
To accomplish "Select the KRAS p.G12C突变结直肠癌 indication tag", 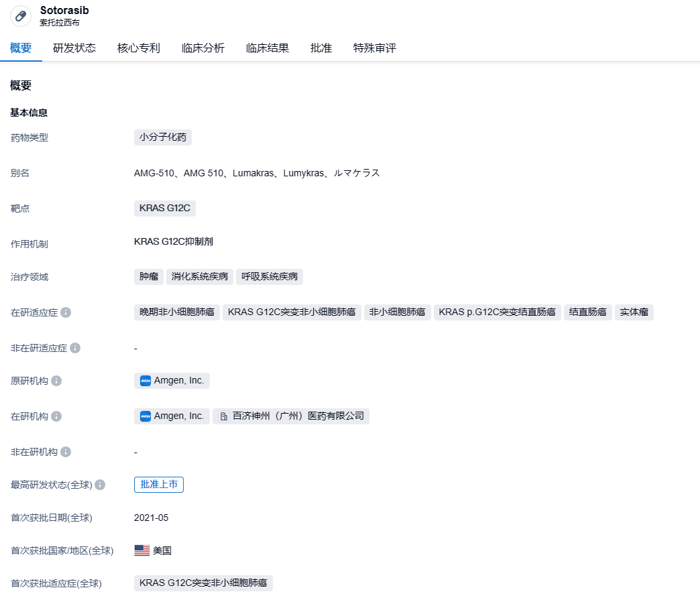I will [497, 312].
